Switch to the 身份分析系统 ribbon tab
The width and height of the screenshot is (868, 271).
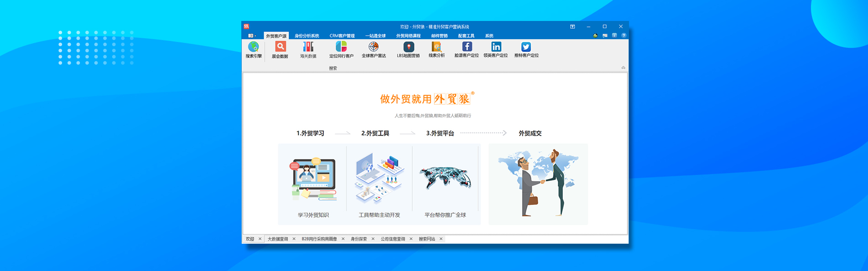click(x=307, y=36)
